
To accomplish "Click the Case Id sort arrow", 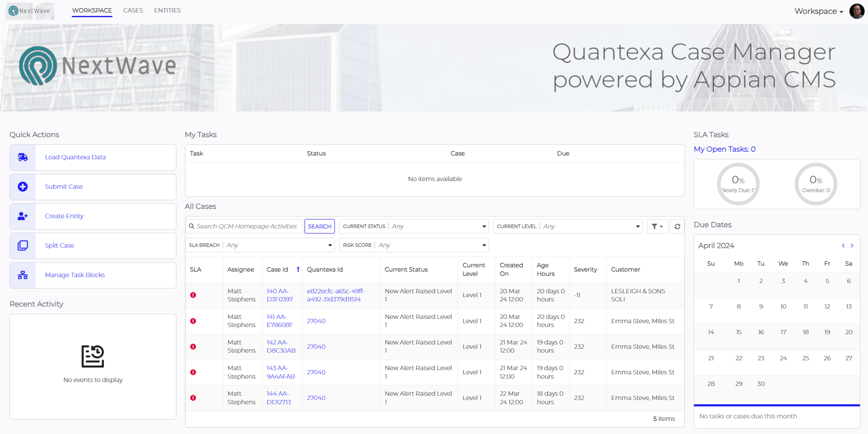I will tap(298, 270).
